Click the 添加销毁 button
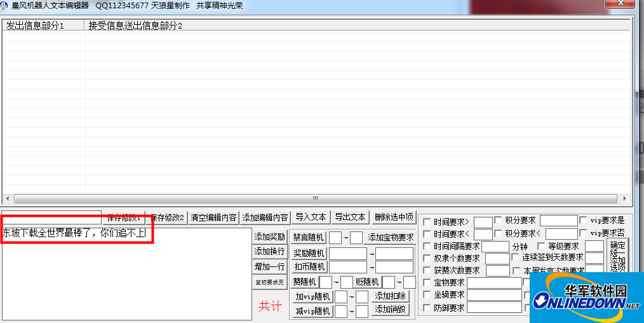644x323 pixels. pos(390,310)
